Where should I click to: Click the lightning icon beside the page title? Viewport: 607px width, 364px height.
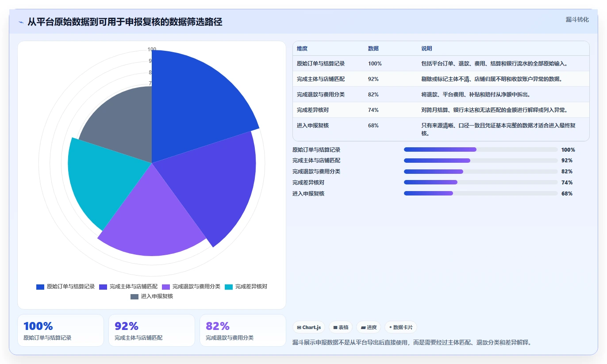click(21, 22)
